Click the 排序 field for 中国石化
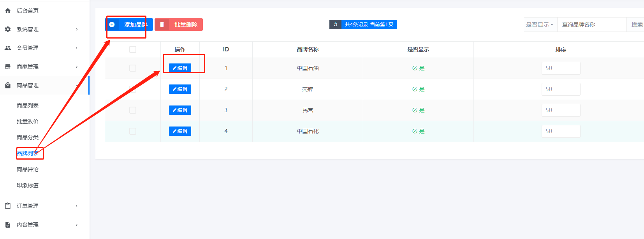The height and width of the screenshot is (239, 644). click(x=561, y=131)
